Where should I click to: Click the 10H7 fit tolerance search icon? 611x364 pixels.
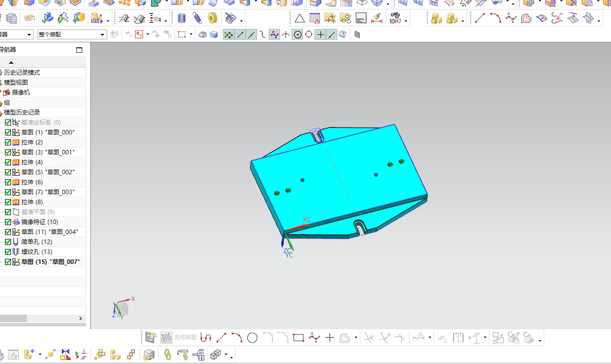[395, 19]
